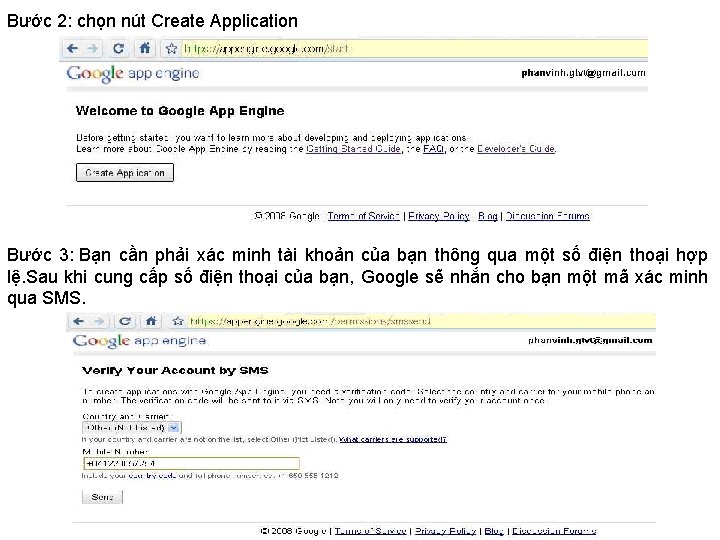Image resolution: width=720 pixels, height=540 pixels.
Task: Open Blog link on Welcome page footer
Action: pos(488,216)
